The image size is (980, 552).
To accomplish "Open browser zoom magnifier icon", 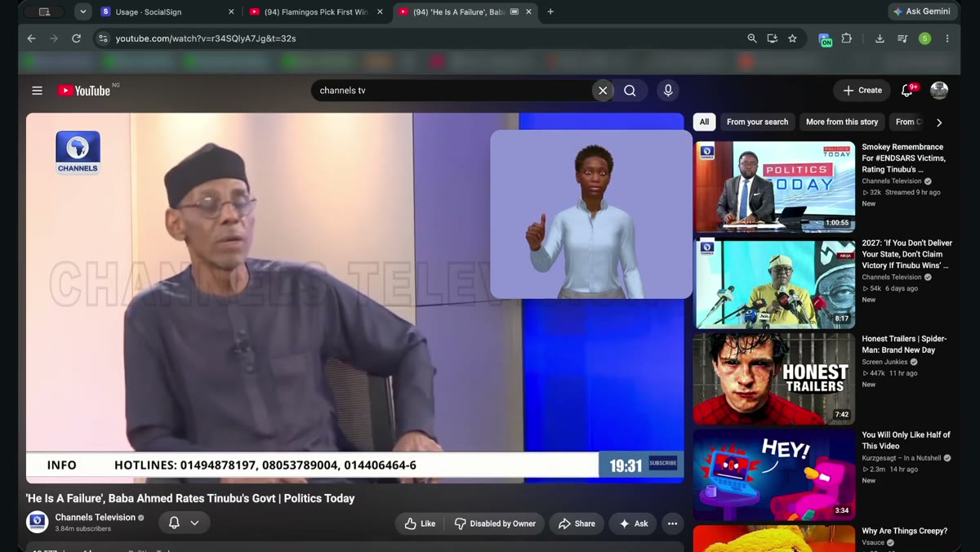I will (x=752, y=38).
